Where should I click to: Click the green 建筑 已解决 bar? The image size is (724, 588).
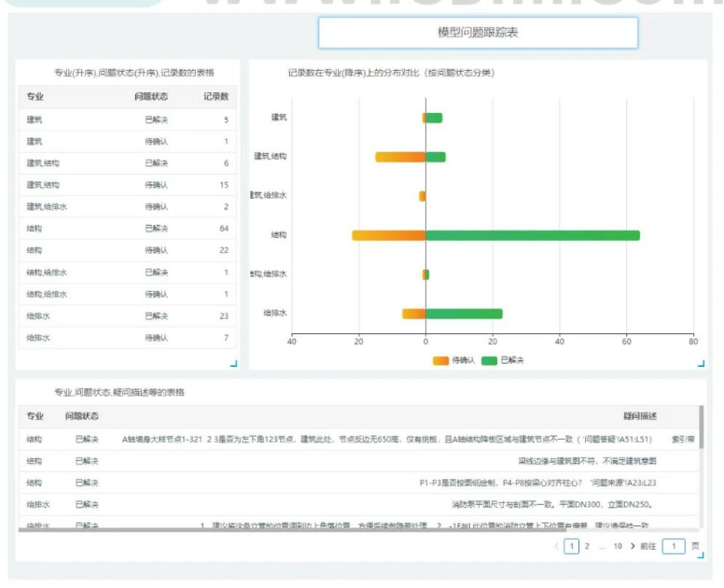[x=434, y=118]
